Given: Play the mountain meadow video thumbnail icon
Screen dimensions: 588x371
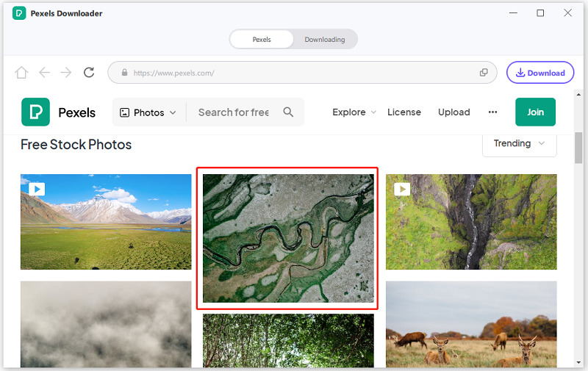Looking at the screenshot, I should (x=37, y=189).
